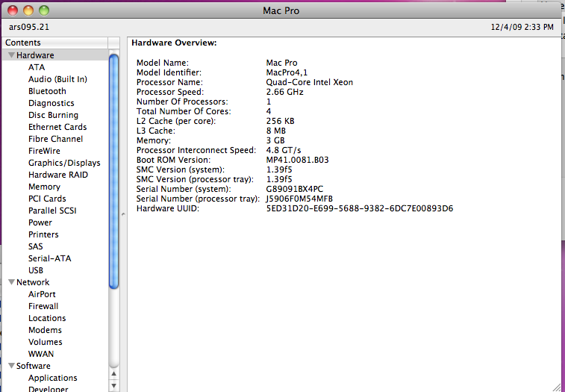Viewport: 565px width, 392px height.
Task: Open Printers entry
Action: (x=43, y=234)
